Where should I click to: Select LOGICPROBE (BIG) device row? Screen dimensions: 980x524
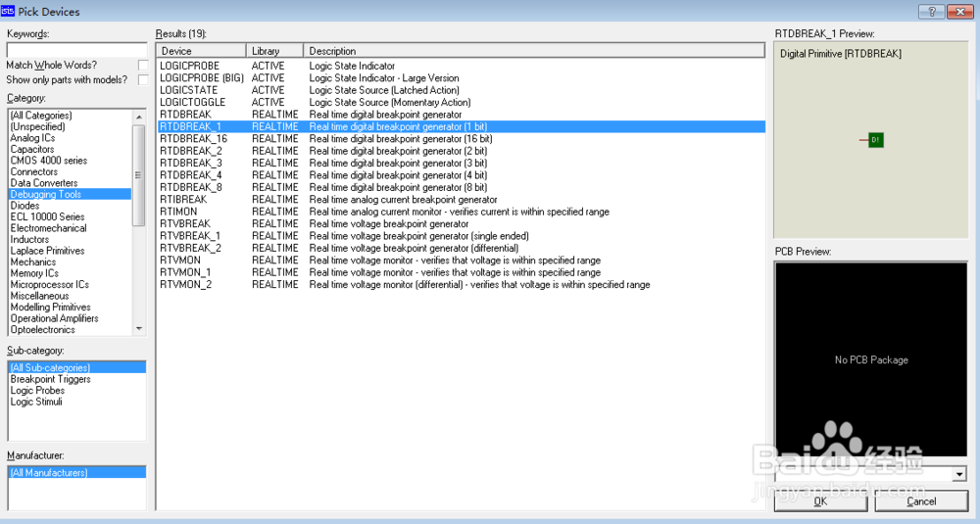[461, 78]
